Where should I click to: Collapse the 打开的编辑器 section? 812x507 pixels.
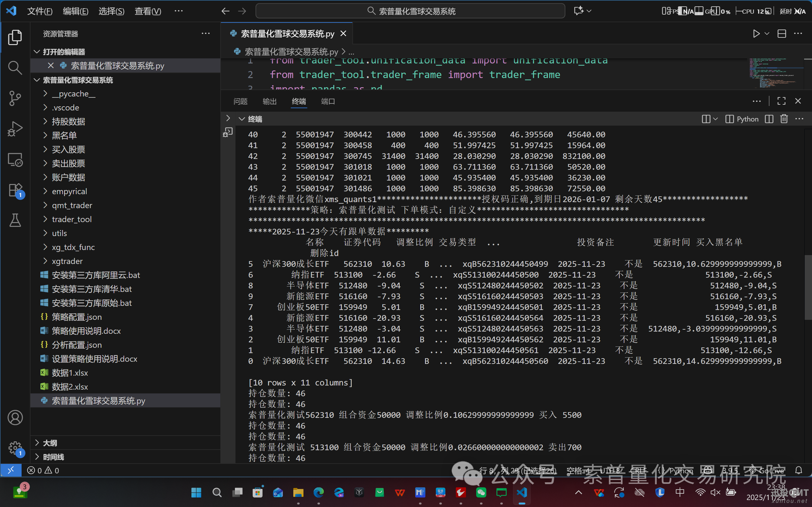coord(37,52)
